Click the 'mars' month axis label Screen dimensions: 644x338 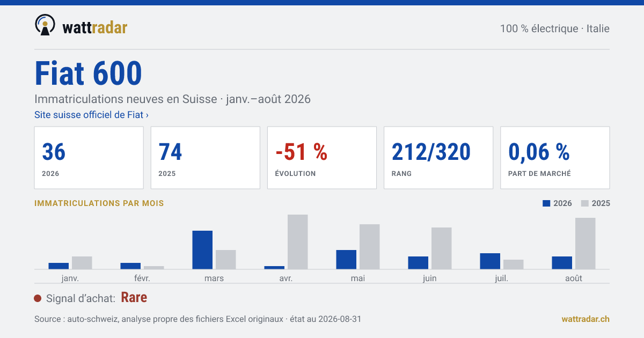point(214,278)
